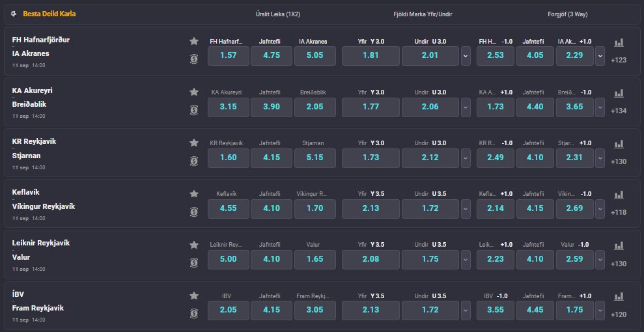Mark Leiknir Reykjavík vs Valur as favorite

pos(194,245)
